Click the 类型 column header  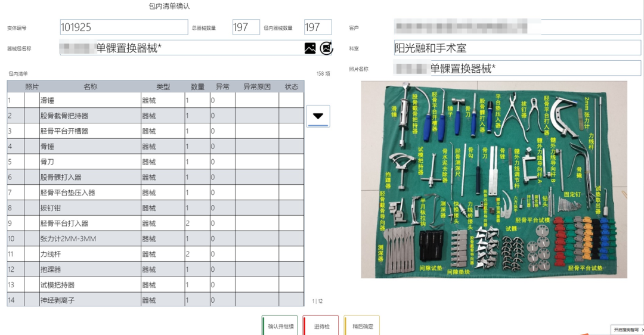coord(163,86)
